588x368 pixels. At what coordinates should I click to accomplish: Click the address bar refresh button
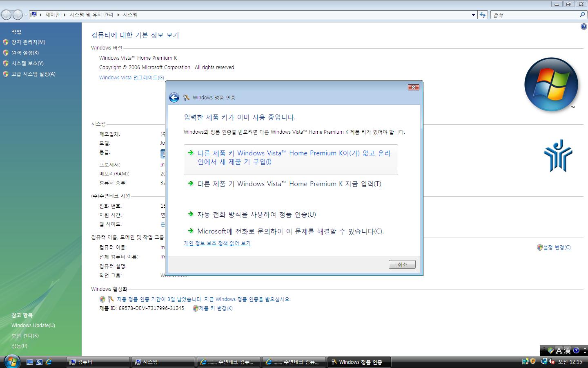pos(483,15)
